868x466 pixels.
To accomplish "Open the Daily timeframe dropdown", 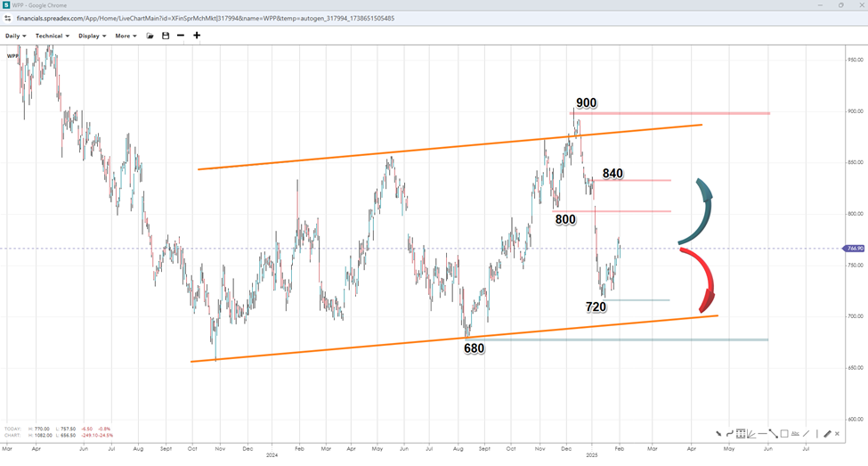I will [x=15, y=36].
